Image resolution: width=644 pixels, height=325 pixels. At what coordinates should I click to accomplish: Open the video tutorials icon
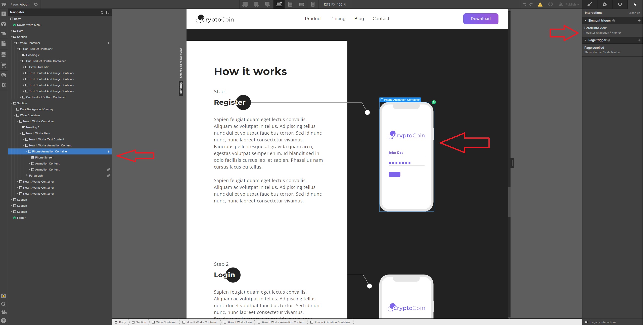coord(4,312)
